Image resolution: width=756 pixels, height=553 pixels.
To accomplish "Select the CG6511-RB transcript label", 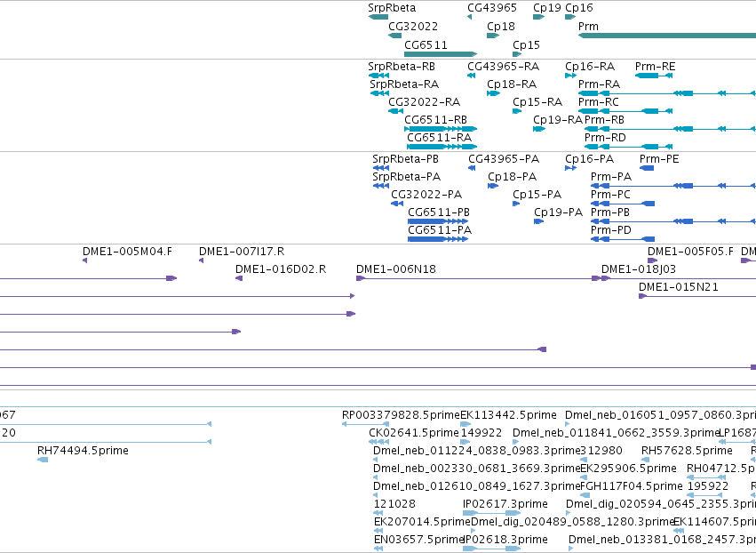I will pos(435,120).
